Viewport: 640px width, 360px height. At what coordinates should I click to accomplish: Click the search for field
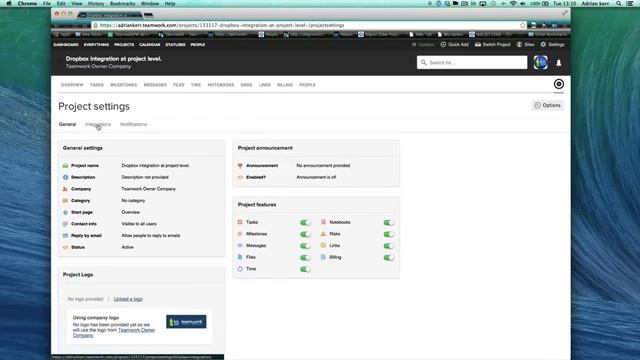pyautogui.click(x=472, y=62)
